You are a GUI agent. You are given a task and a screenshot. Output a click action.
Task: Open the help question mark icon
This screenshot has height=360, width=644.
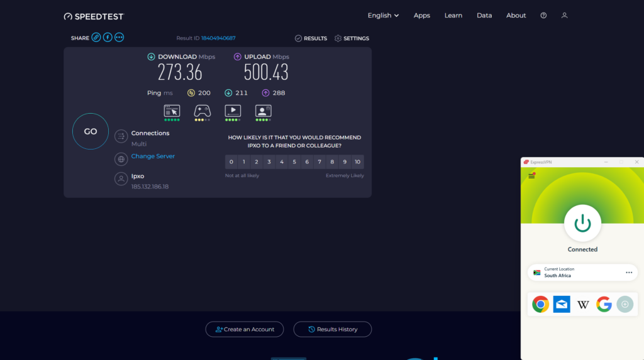(543, 16)
